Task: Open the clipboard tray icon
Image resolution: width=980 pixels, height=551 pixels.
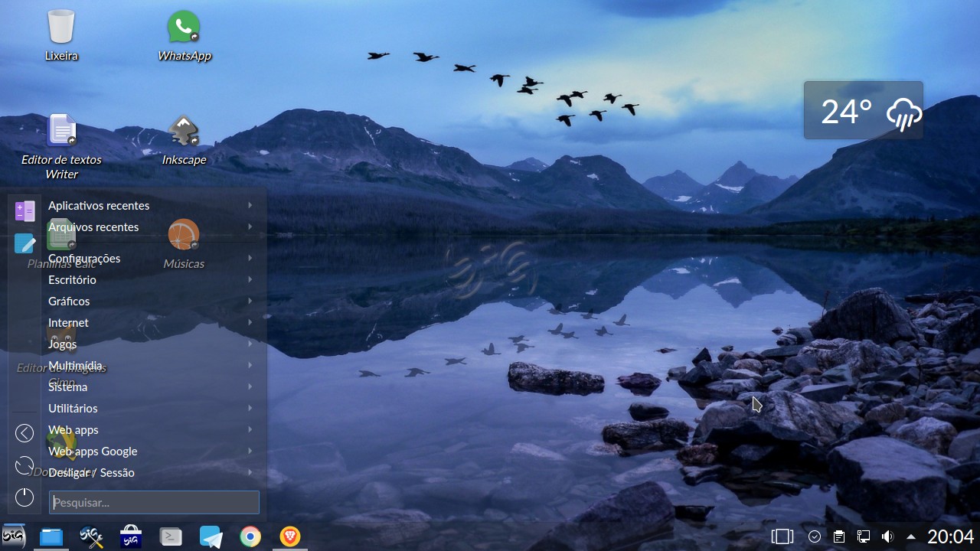Action: click(839, 536)
